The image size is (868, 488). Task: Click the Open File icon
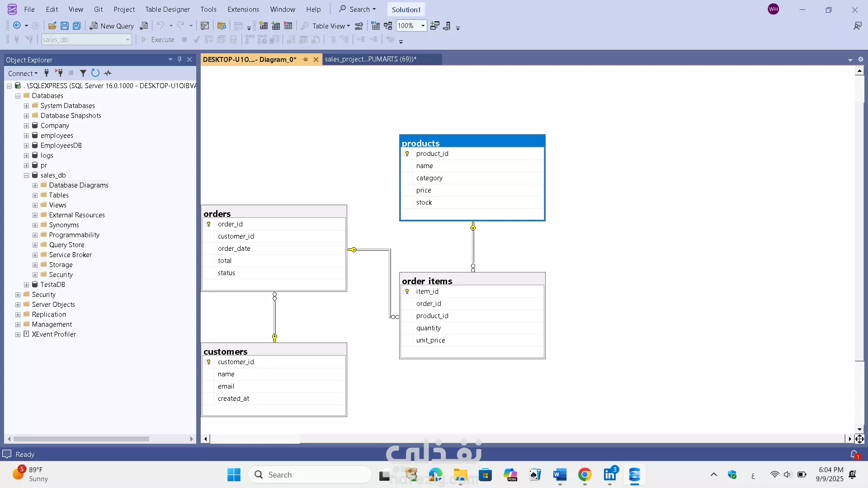(x=52, y=26)
